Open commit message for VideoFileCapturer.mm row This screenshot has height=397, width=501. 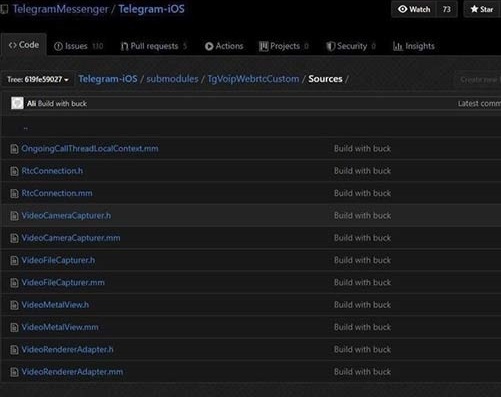pyautogui.click(x=362, y=283)
